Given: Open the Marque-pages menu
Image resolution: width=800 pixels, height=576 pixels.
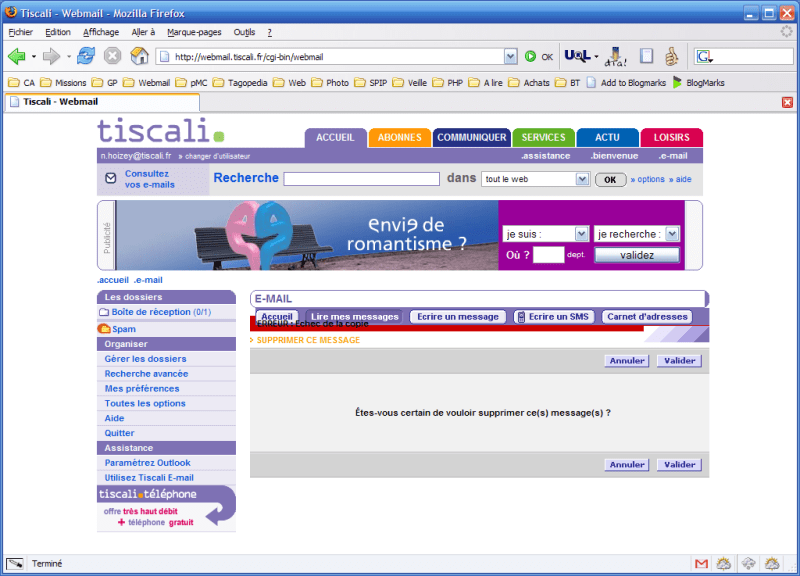Looking at the screenshot, I should tap(194, 32).
